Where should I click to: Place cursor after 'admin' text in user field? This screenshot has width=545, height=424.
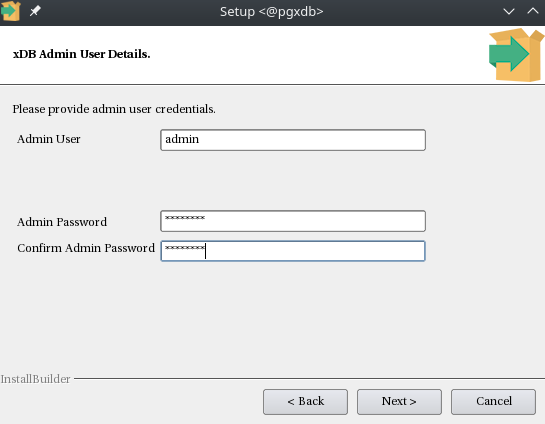click(x=200, y=140)
